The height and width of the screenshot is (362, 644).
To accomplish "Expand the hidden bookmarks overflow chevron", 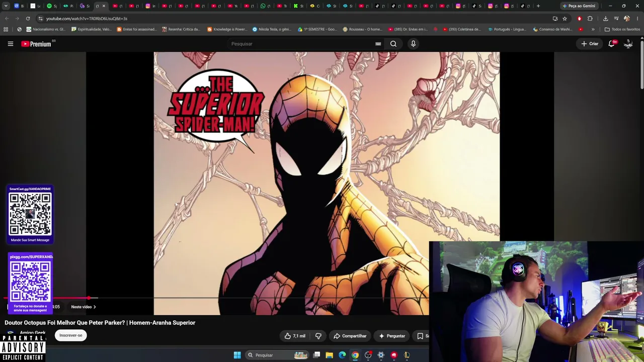I will 593,29.
